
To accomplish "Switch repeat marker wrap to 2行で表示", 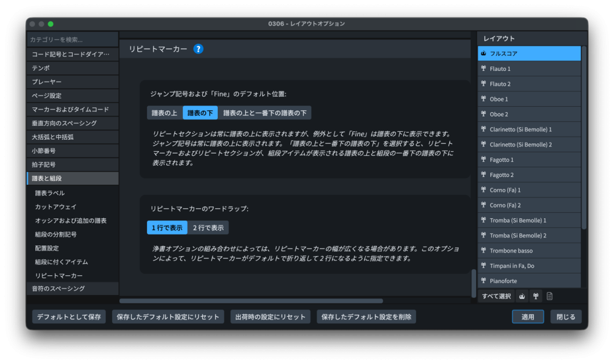I will (x=208, y=228).
